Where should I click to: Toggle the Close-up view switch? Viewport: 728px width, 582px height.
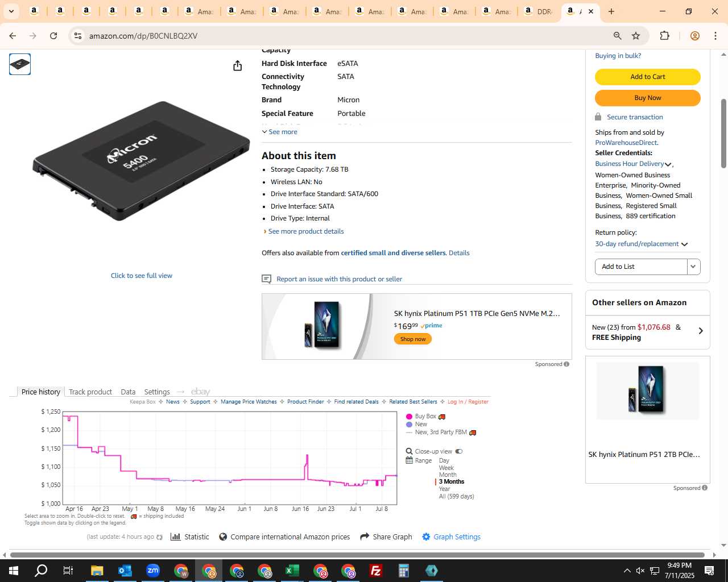click(459, 451)
